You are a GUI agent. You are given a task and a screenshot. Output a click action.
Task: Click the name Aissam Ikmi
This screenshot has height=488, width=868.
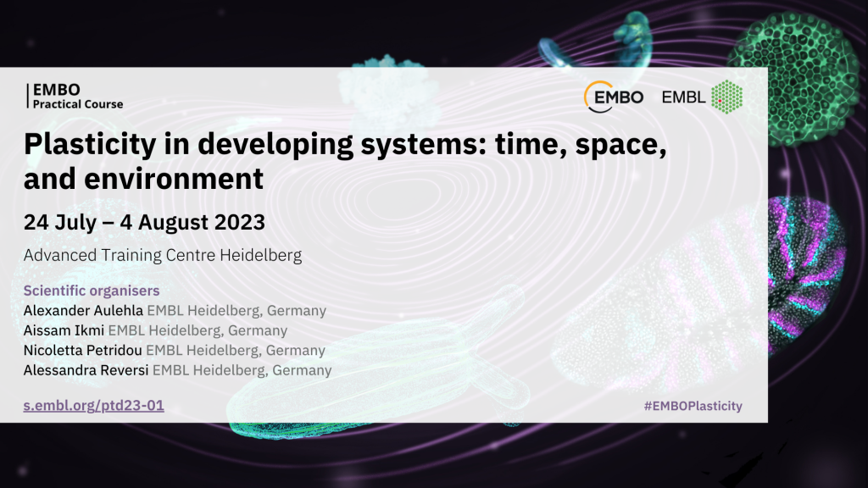pyautogui.click(x=64, y=330)
